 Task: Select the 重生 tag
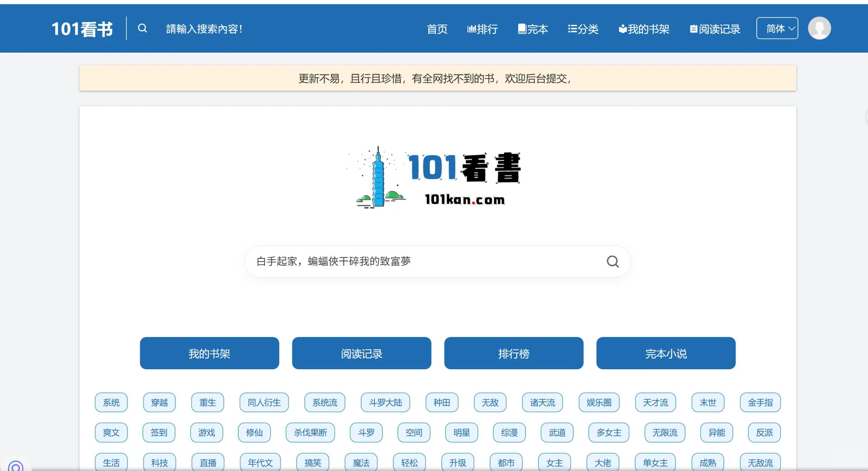click(208, 403)
